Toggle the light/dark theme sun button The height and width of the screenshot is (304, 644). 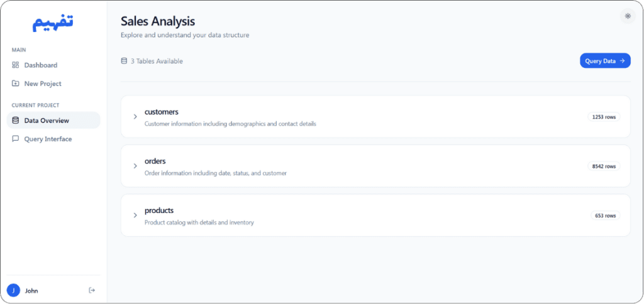[628, 16]
